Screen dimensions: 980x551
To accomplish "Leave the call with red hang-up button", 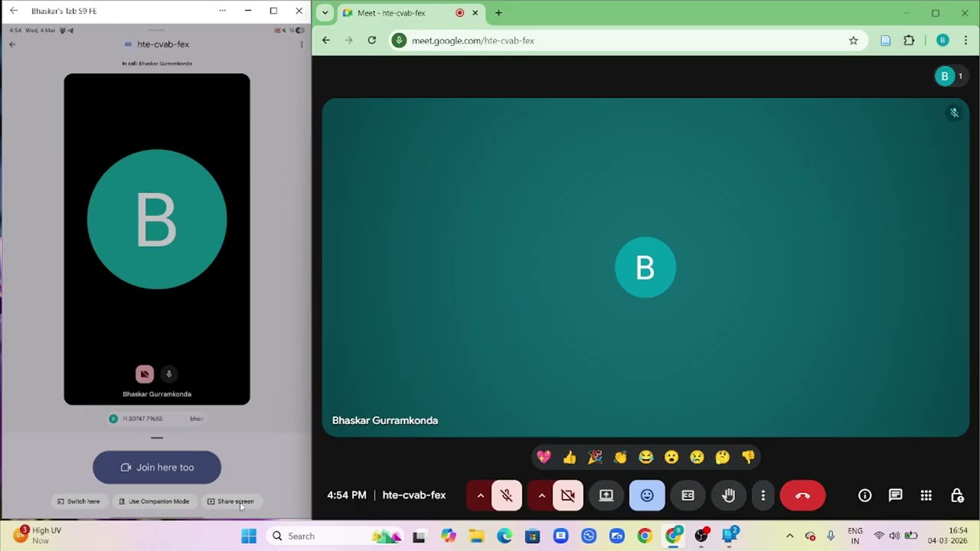I will [802, 495].
